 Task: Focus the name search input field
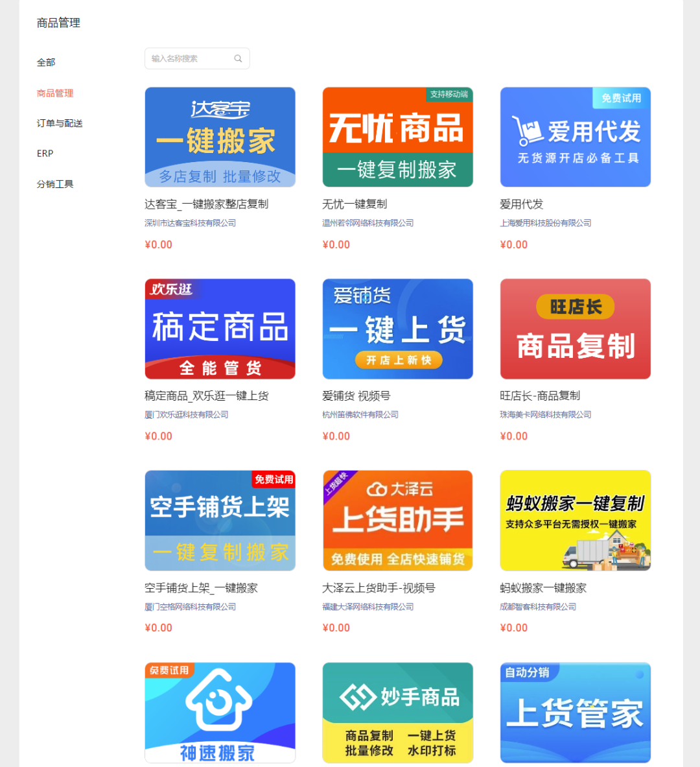pos(197,59)
